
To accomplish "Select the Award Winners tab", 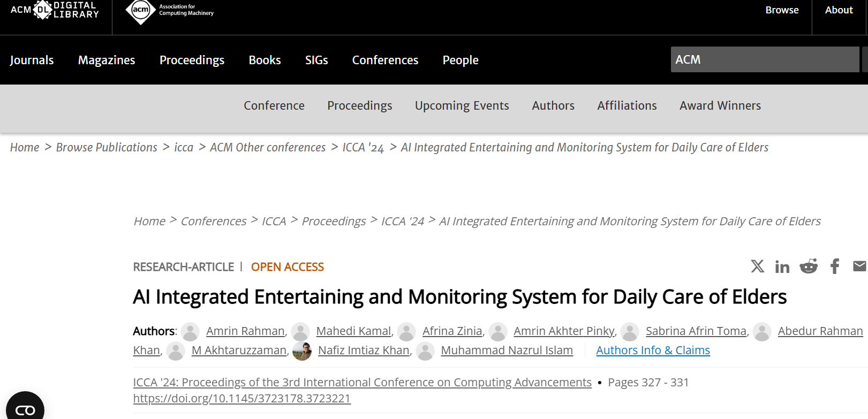I will [720, 105].
